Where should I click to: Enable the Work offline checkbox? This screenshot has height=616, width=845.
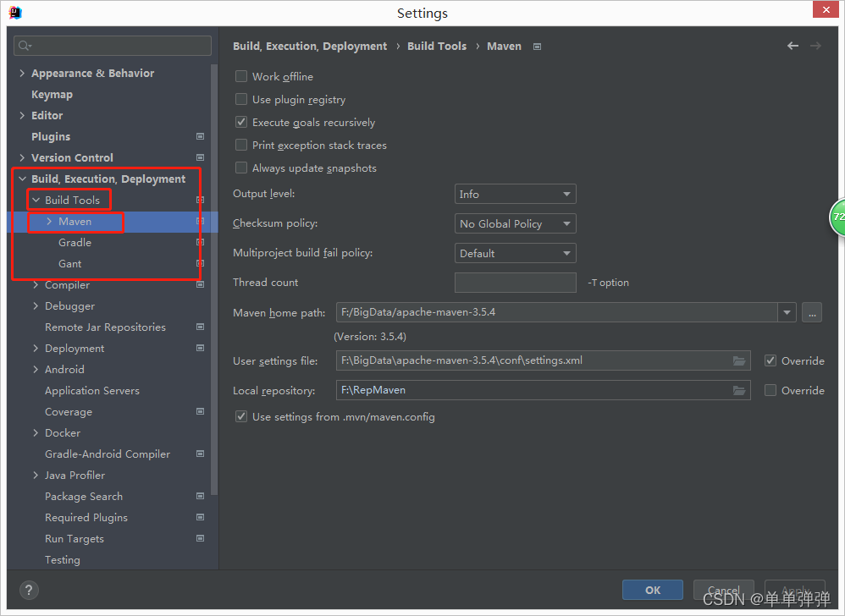point(241,76)
